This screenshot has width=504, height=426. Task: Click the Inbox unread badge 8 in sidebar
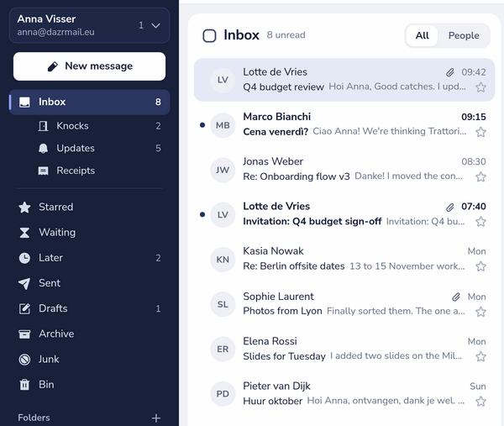click(x=158, y=103)
